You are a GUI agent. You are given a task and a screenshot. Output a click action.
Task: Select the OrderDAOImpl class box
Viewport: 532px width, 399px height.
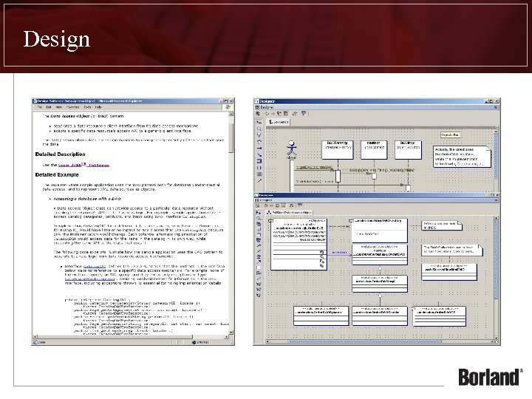[x=379, y=284]
